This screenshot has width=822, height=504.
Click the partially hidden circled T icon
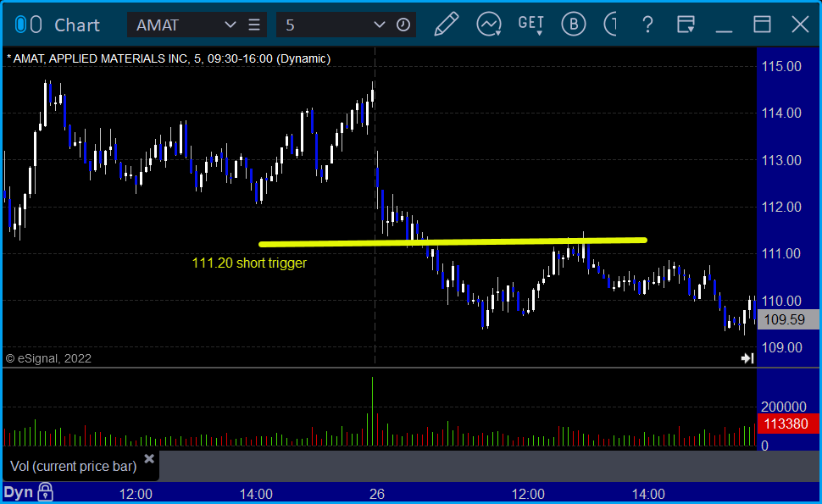(x=610, y=24)
